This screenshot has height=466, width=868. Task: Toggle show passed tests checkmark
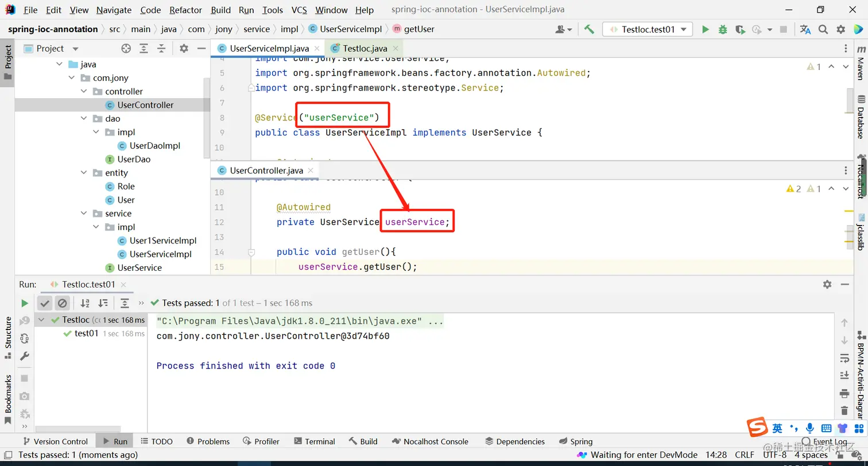(x=45, y=303)
